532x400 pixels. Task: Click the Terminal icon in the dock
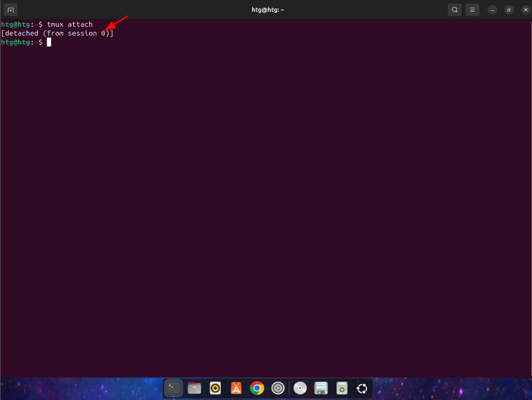click(x=174, y=388)
